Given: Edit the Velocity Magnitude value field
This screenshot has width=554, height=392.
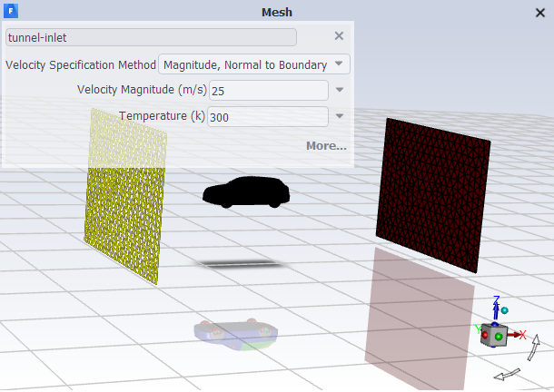Looking at the screenshot, I should (269, 91).
